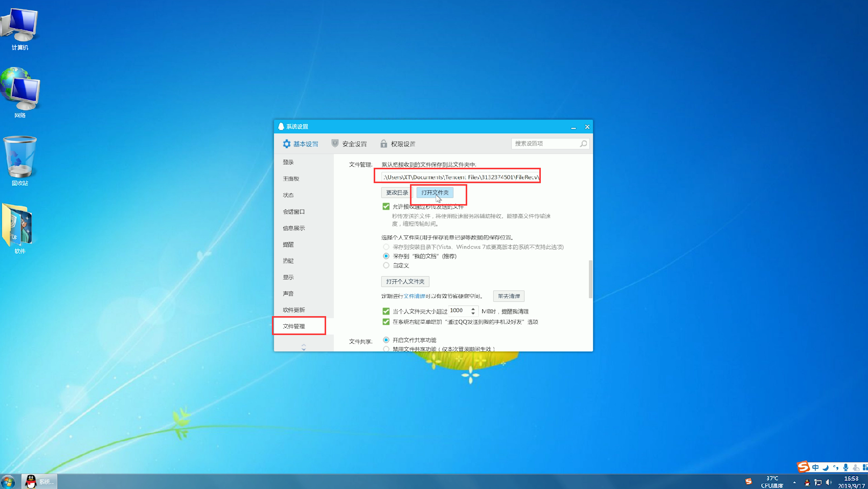Open the 网络 desktop icon
The width and height of the screenshot is (868, 489).
[x=20, y=93]
